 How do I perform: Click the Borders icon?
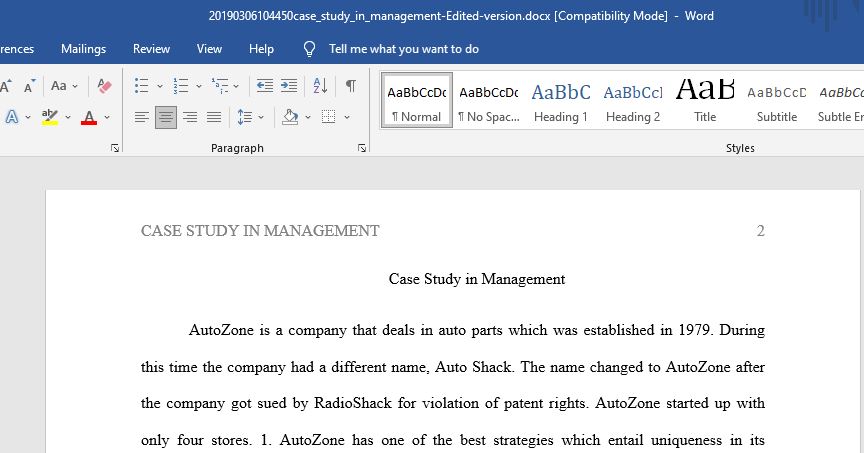(328, 117)
